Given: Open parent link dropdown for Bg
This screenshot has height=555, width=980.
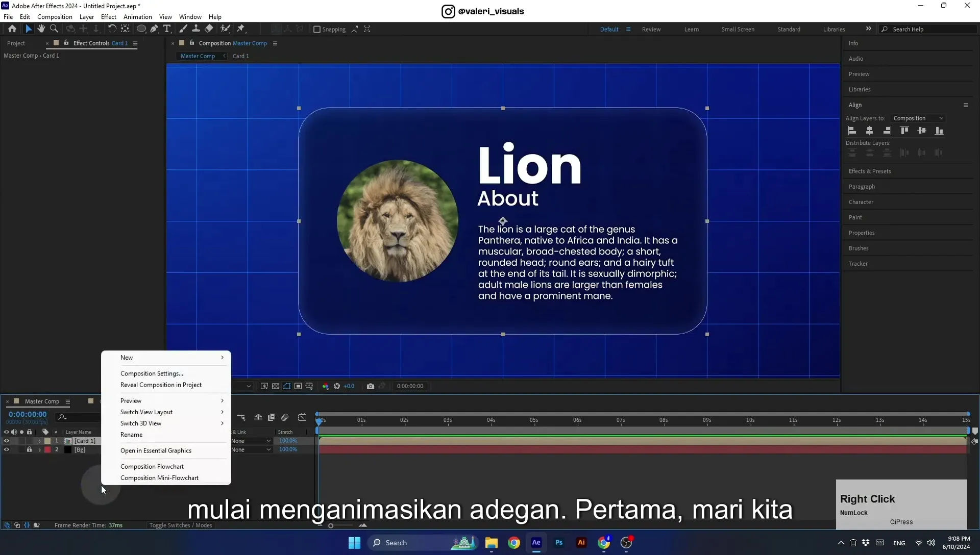Looking at the screenshot, I should pyautogui.click(x=251, y=450).
